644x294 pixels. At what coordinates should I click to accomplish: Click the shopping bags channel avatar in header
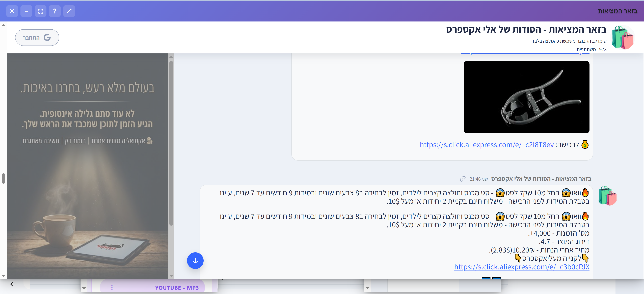[623, 38]
